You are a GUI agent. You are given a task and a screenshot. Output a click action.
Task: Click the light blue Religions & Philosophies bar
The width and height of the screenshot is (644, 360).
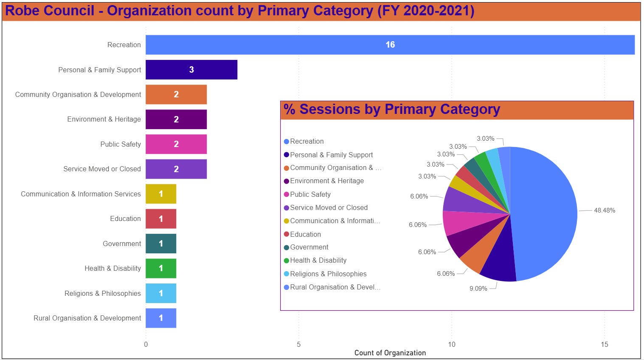tap(160, 293)
